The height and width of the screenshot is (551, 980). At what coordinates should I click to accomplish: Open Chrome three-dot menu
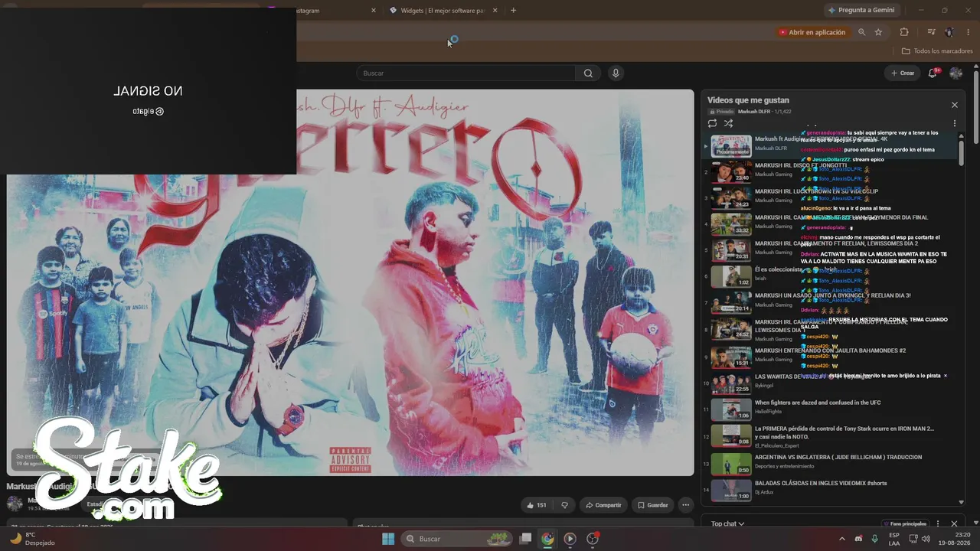pos(969,32)
